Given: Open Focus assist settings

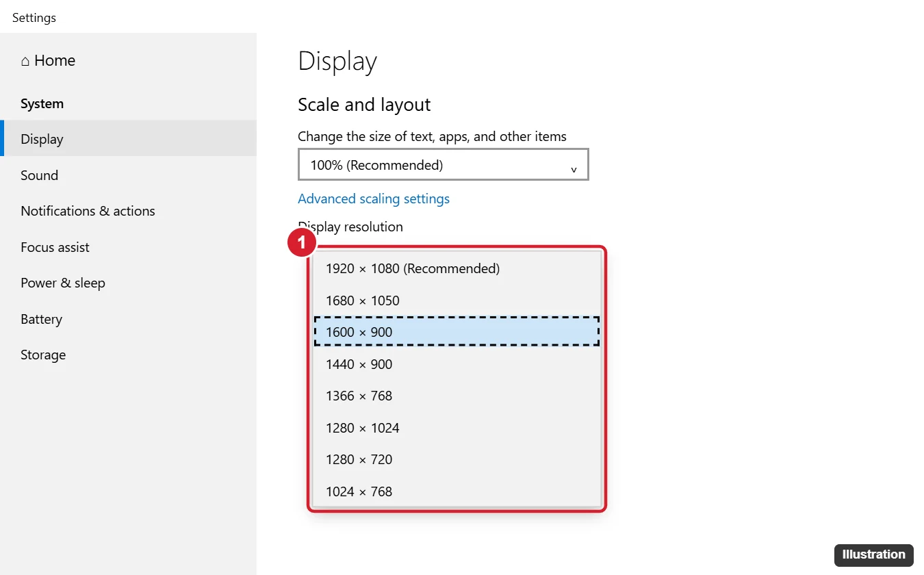Looking at the screenshot, I should [x=129, y=247].
